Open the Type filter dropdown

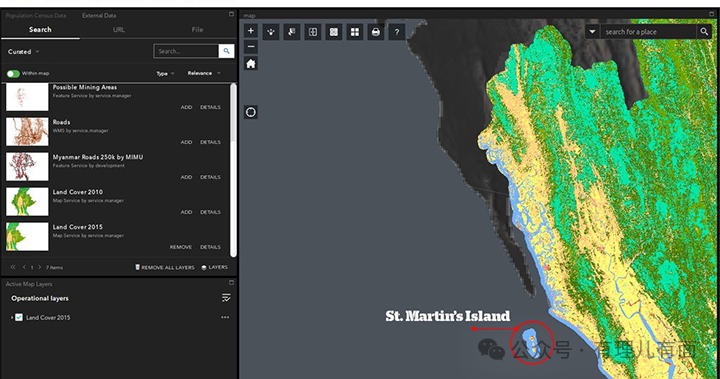(x=165, y=74)
